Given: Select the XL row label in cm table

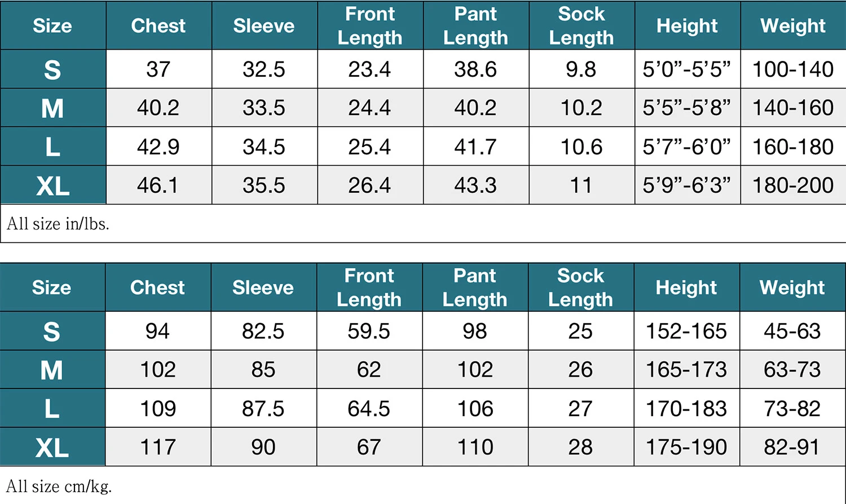Looking at the screenshot, I should coord(52,447).
